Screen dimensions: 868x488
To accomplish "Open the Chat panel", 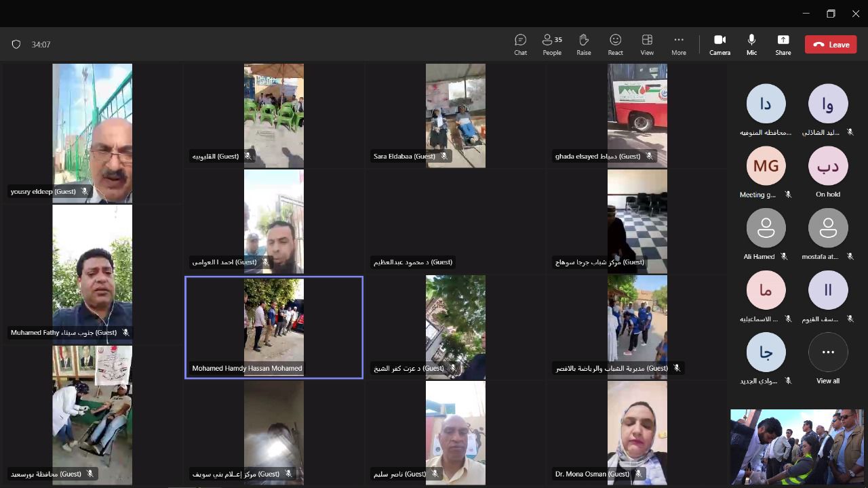I will [520, 44].
